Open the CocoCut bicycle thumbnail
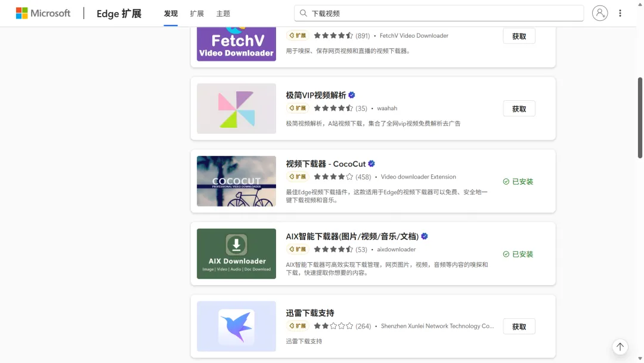The width and height of the screenshot is (644, 363). [236, 181]
